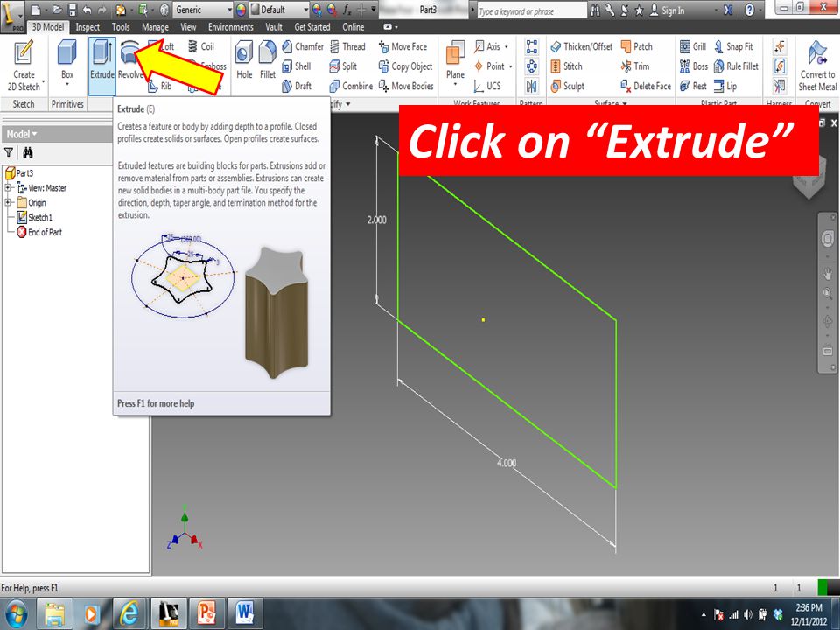Open PowerPoint from the taskbar
The width and height of the screenshot is (840, 630).
(206, 613)
